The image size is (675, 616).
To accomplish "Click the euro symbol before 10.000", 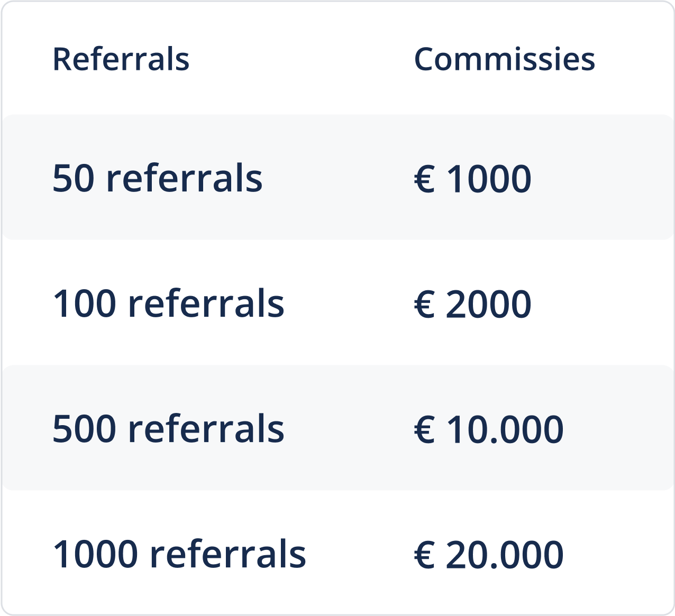I will click(x=424, y=429).
